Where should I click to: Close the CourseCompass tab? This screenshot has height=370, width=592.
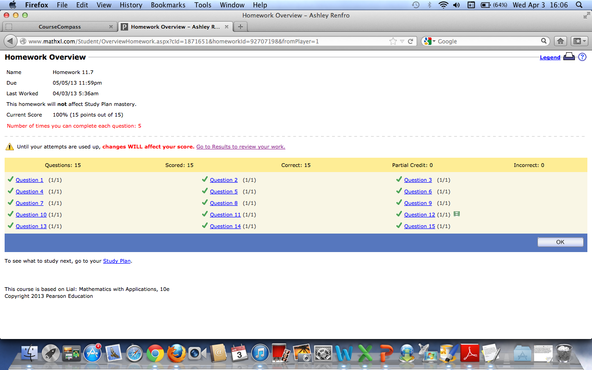[x=111, y=27]
